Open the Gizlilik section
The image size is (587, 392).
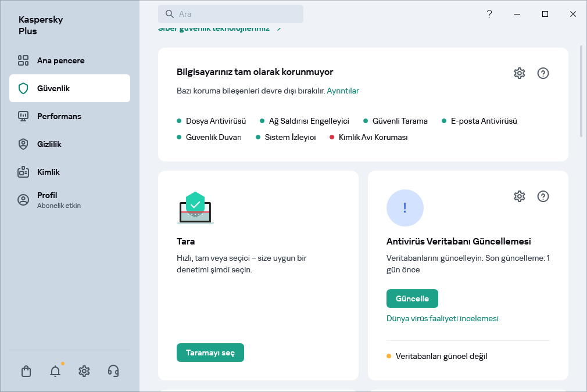[x=70, y=144]
